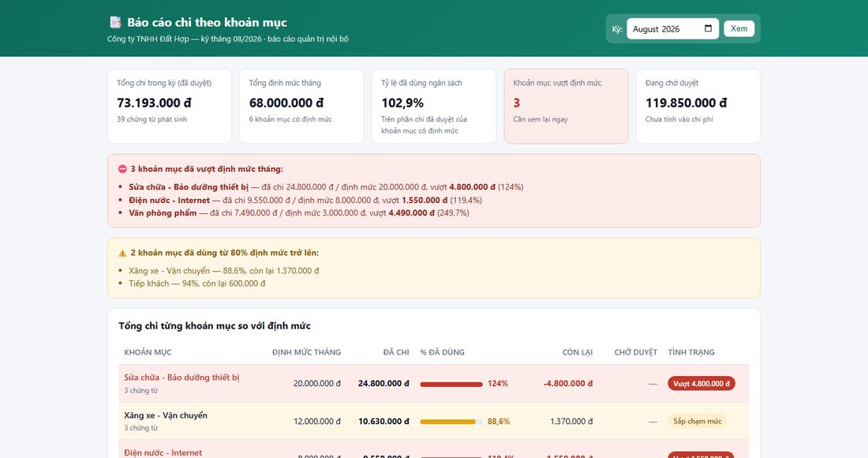Click 'Xăng xe - Vận chuyển' in the table
The height and width of the screenshot is (458, 868).
(166, 415)
